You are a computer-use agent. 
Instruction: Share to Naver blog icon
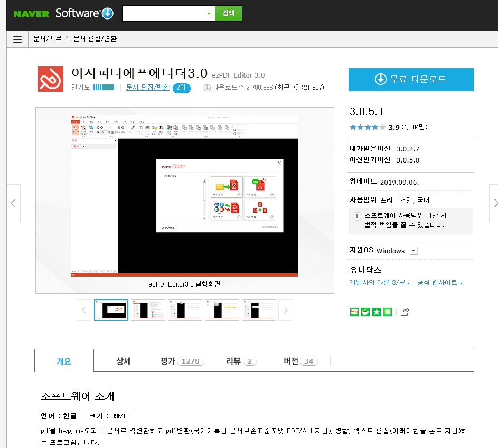pyautogui.click(x=354, y=312)
